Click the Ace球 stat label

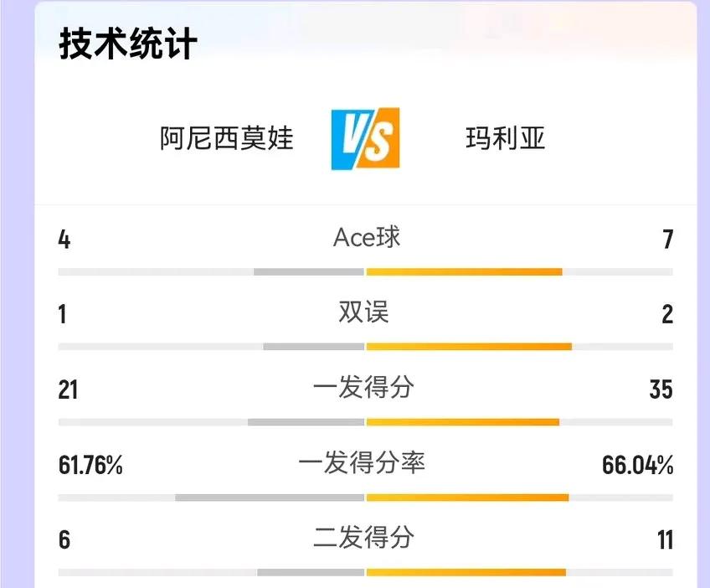tap(367, 237)
